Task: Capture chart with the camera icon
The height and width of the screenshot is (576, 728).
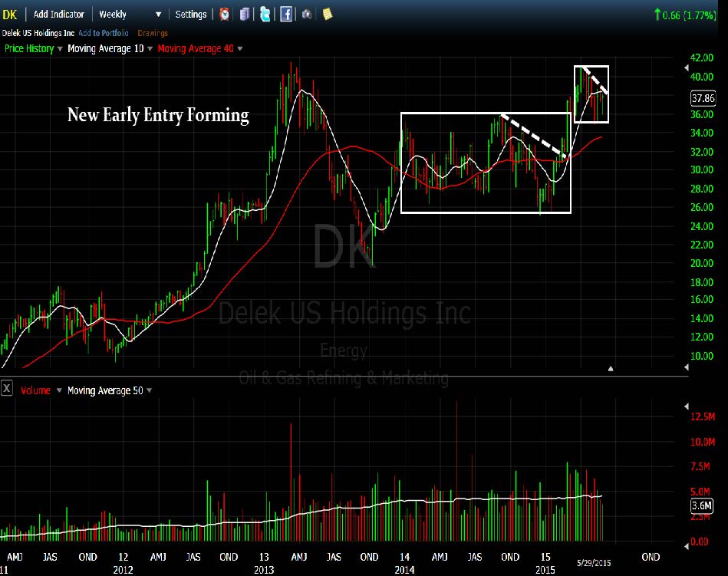Action: click(x=307, y=15)
